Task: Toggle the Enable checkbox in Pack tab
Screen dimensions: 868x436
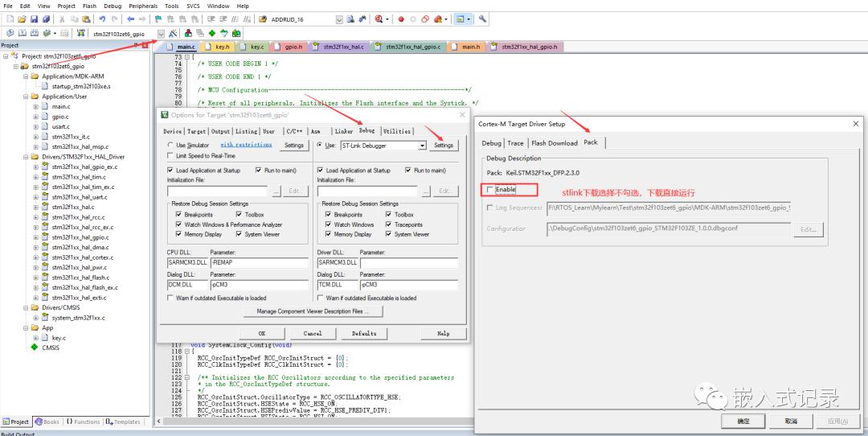Action: click(490, 190)
